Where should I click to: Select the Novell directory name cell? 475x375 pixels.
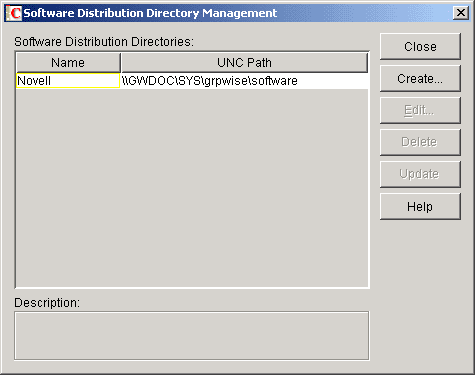click(68, 81)
